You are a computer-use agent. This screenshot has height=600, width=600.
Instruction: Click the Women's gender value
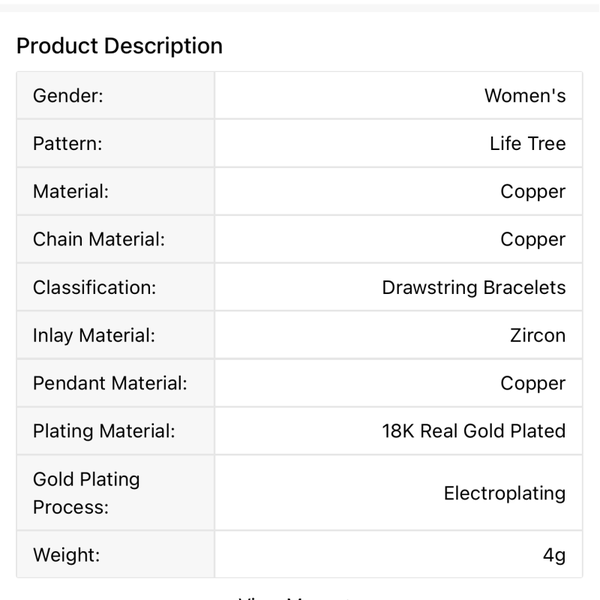pyautogui.click(x=525, y=96)
